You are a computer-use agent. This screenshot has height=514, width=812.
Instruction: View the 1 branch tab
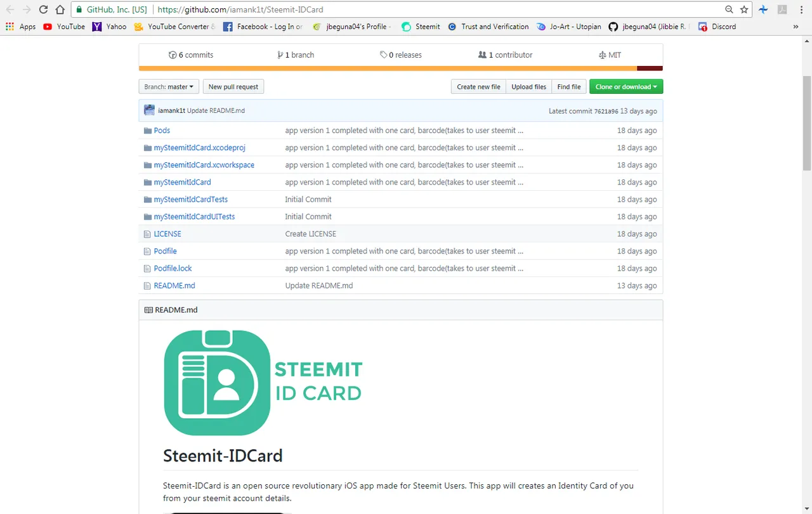(296, 55)
